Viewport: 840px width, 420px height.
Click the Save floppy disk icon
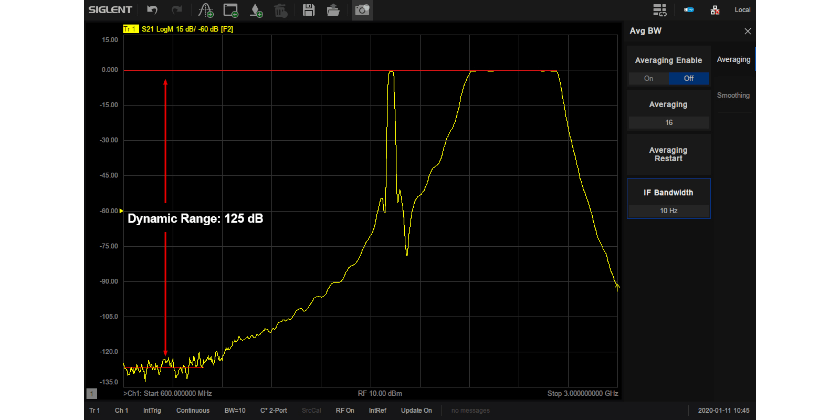[x=309, y=10]
